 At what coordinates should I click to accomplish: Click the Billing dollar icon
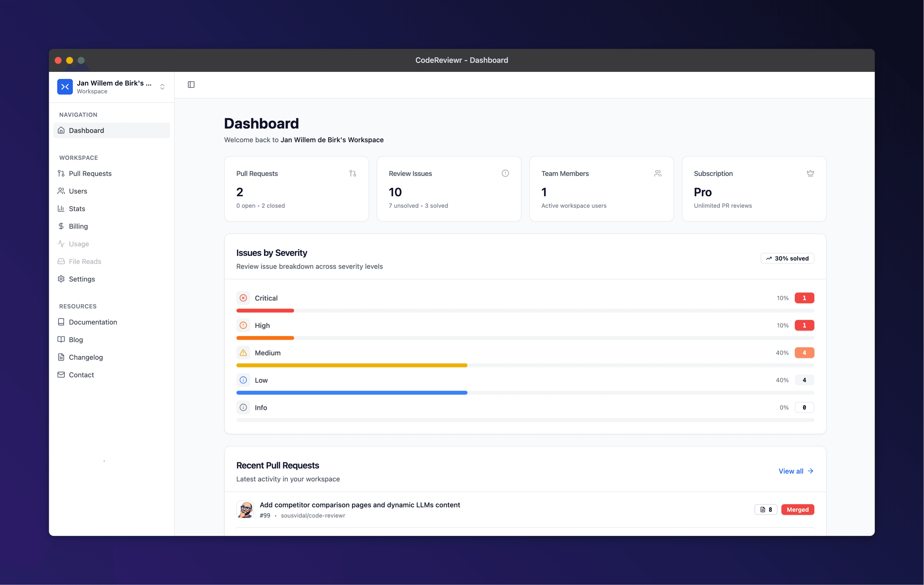(61, 226)
